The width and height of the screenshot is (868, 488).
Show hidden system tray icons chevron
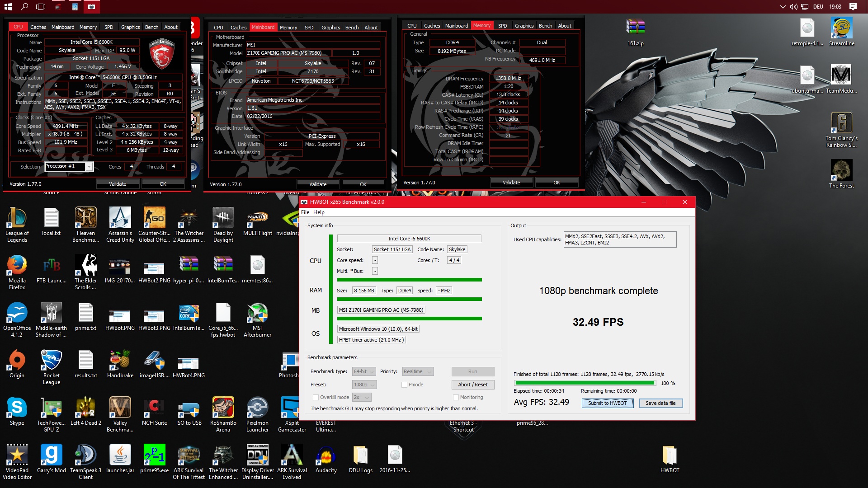(x=783, y=6)
